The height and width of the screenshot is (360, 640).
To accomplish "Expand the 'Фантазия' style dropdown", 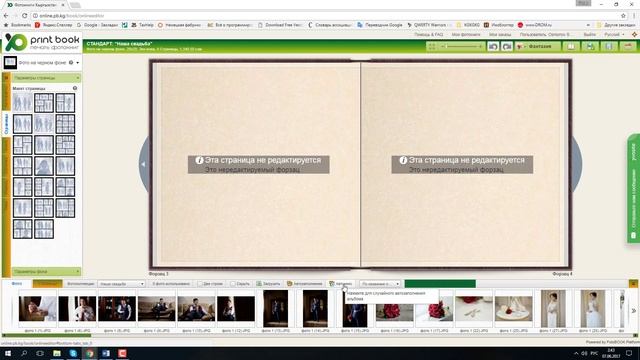I will 538,47.
